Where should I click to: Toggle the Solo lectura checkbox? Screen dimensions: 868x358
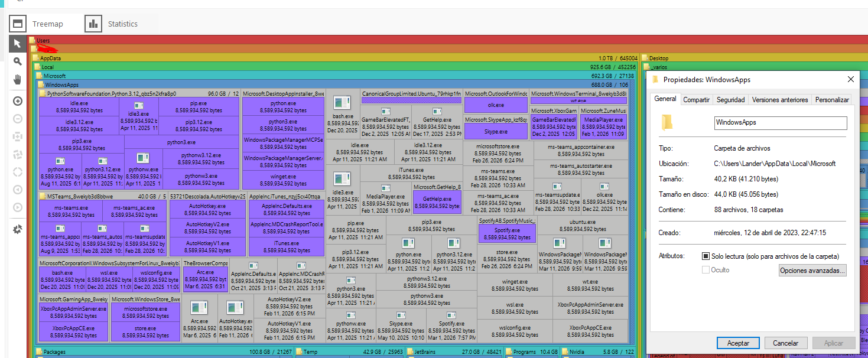tap(706, 256)
